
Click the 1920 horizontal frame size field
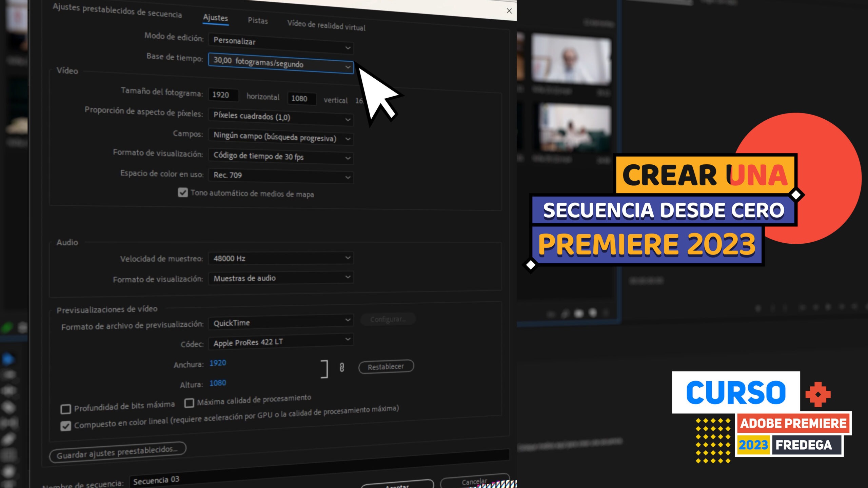click(223, 95)
